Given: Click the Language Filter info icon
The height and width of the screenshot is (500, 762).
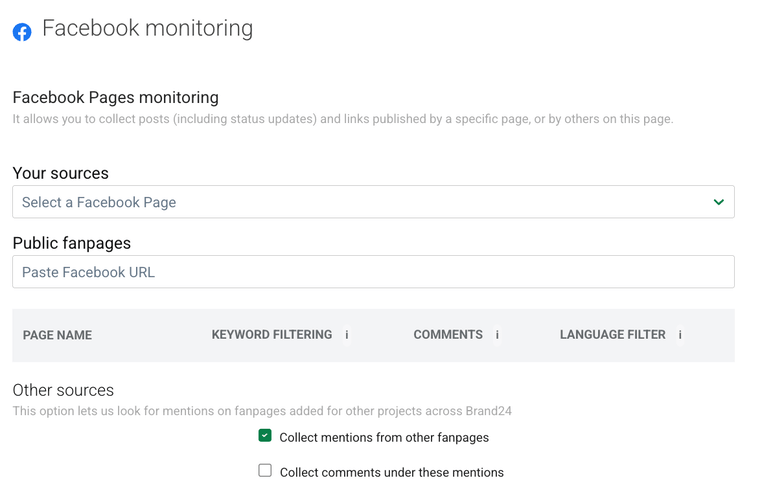Looking at the screenshot, I should (x=680, y=335).
